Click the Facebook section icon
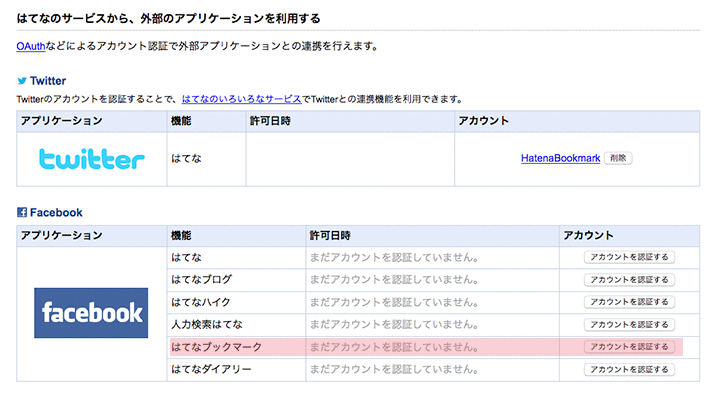This screenshot has width=720, height=400. pyautogui.click(x=22, y=212)
